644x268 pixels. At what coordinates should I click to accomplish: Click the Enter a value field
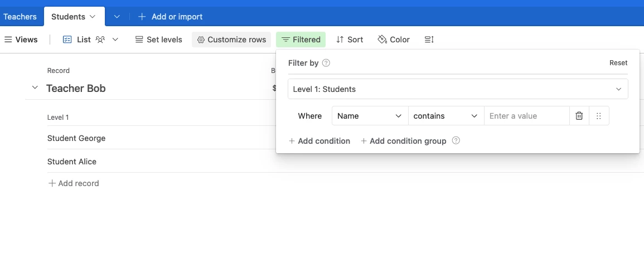click(x=527, y=116)
